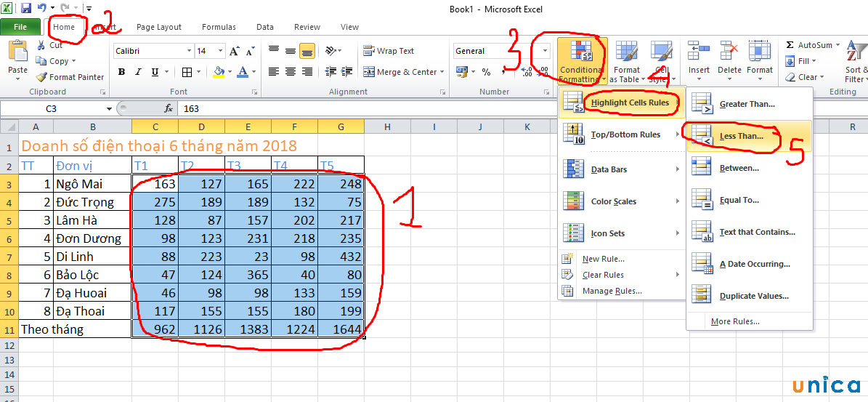
Task: Open the Calibri font name dropdown
Action: click(190, 51)
